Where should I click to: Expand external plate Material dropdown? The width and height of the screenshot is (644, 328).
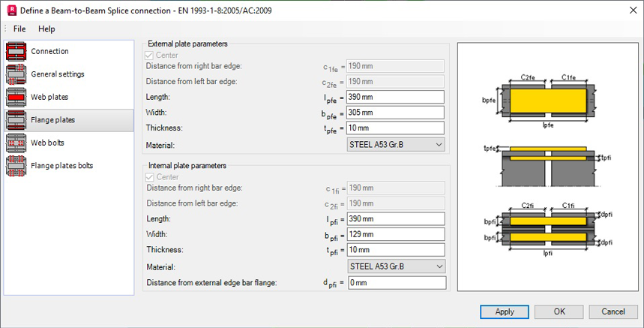coord(396,144)
